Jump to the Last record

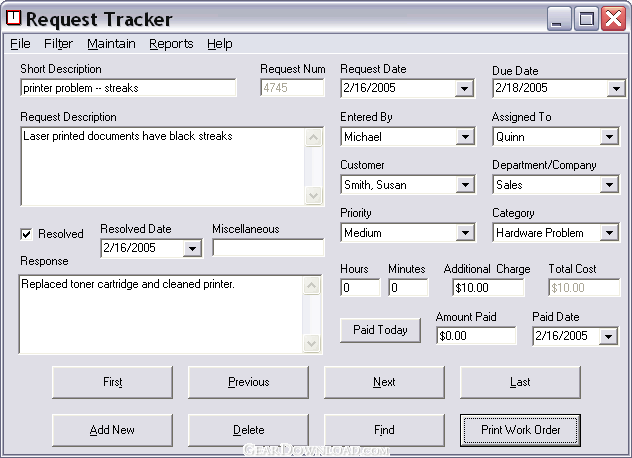point(520,382)
